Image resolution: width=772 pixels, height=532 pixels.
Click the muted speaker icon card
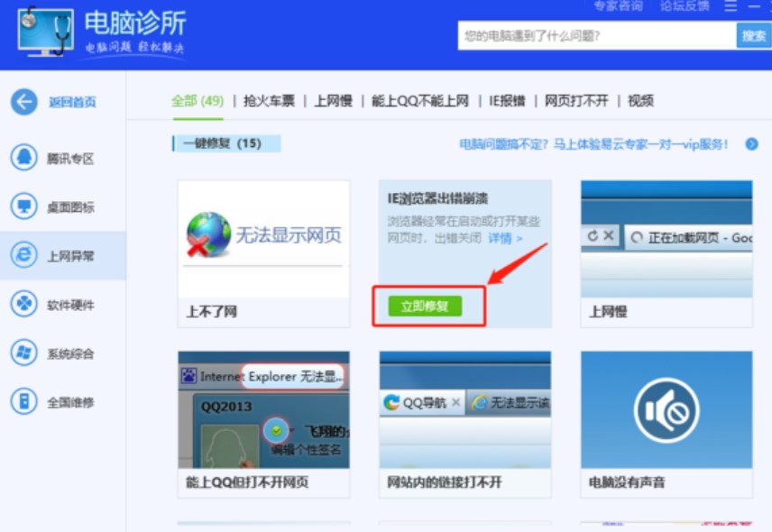coord(666,409)
